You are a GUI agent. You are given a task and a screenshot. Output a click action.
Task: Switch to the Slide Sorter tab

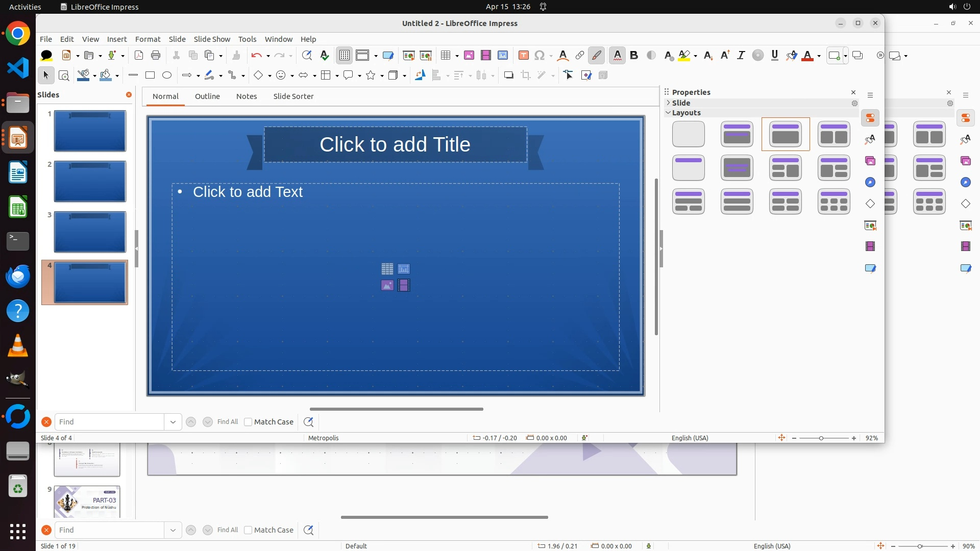293,96
